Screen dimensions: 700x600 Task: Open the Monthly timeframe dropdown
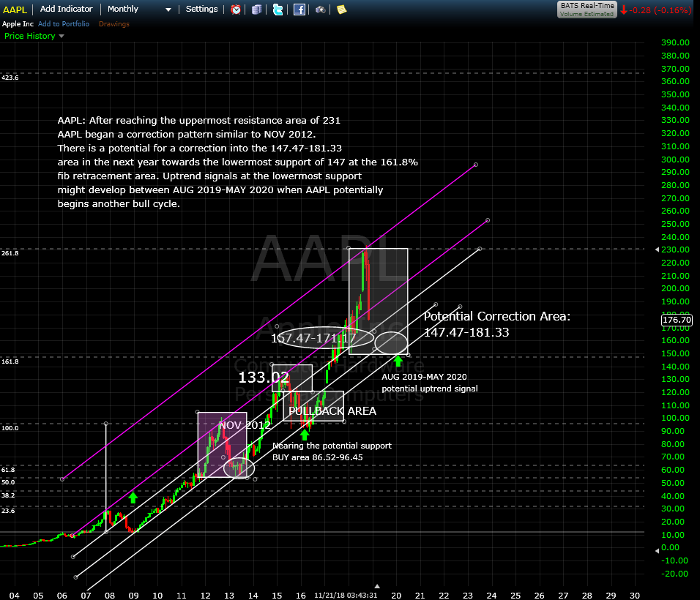139,9
